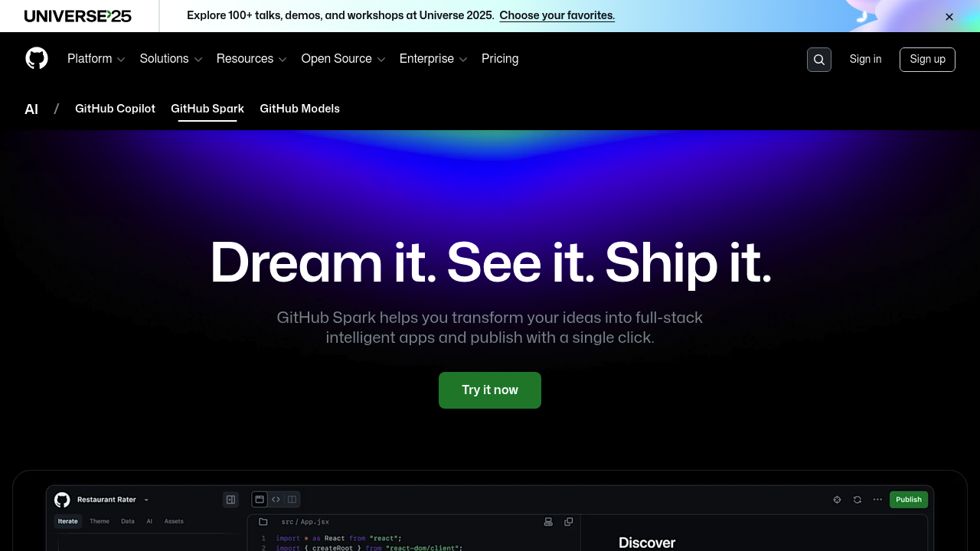Viewport: 980px width, 551px height.
Task: Copy the App.jsx code with the copy icon
Action: (x=568, y=522)
